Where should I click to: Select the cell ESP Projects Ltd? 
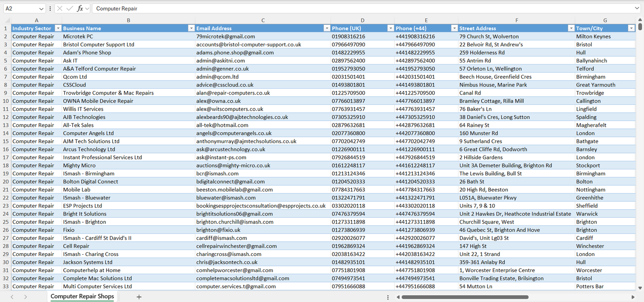[128, 206]
